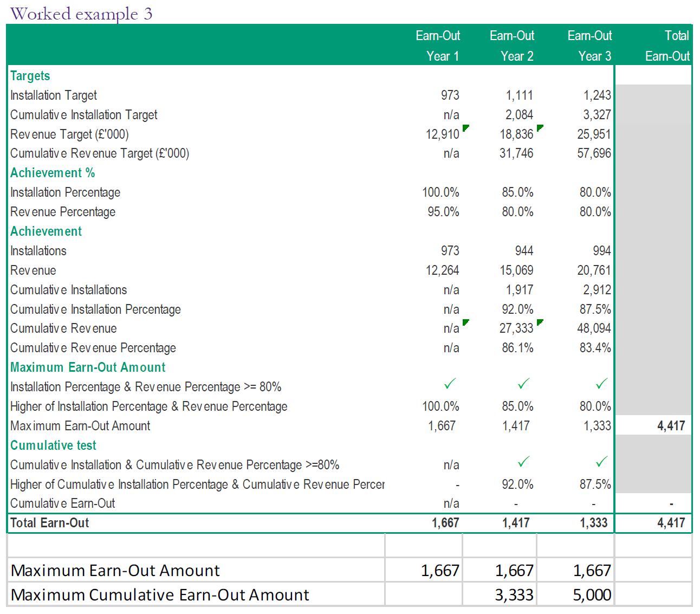Click the Maximum Cumulative Earn-Out Amount value 5,000
Image resolution: width=700 pixels, height=614 pixels.
click(592, 595)
